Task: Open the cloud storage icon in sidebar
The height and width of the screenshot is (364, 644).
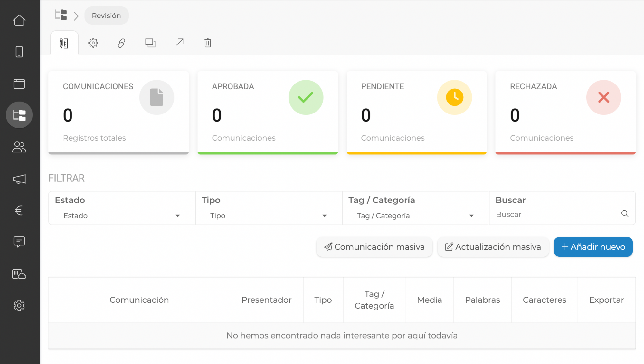Action: coord(19,274)
